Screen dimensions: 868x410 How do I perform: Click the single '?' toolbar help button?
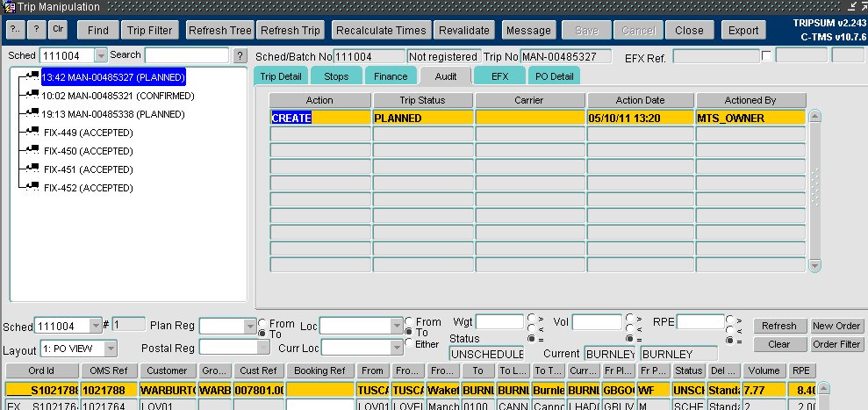coord(37,30)
